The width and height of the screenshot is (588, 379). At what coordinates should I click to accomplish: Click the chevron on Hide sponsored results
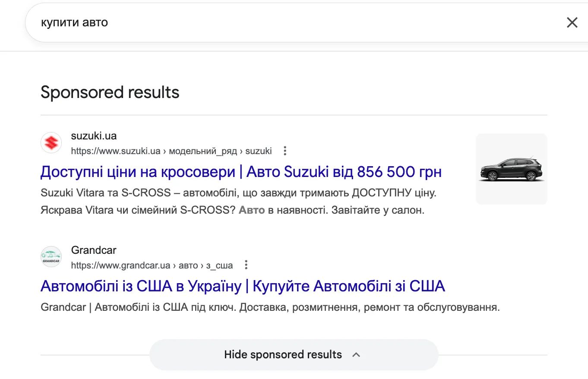coord(357,354)
